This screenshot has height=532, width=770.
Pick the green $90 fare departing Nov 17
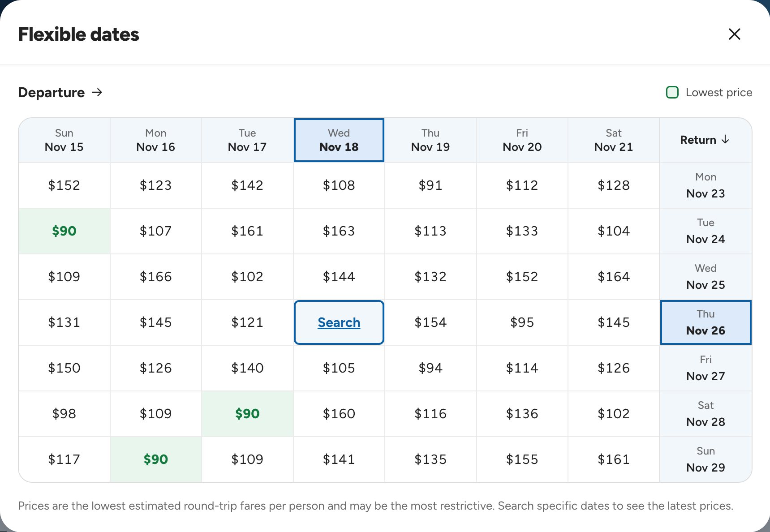tap(247, 414)
